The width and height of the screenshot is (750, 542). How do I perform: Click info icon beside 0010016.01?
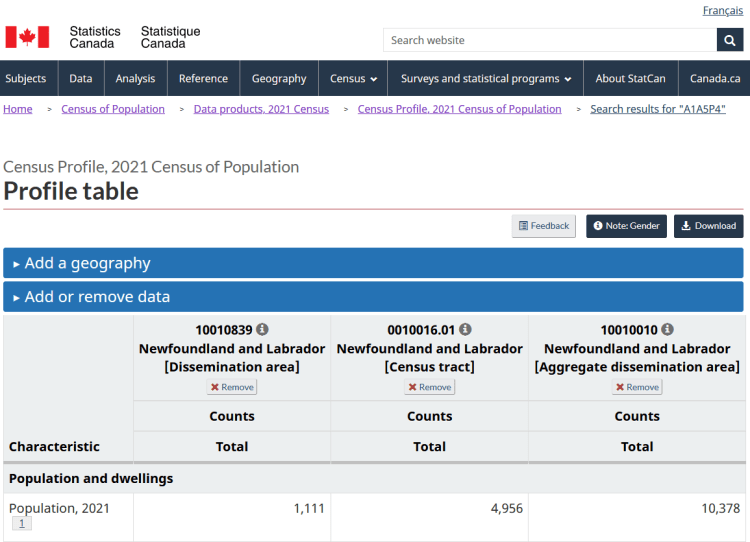click(x=465, y=329)
